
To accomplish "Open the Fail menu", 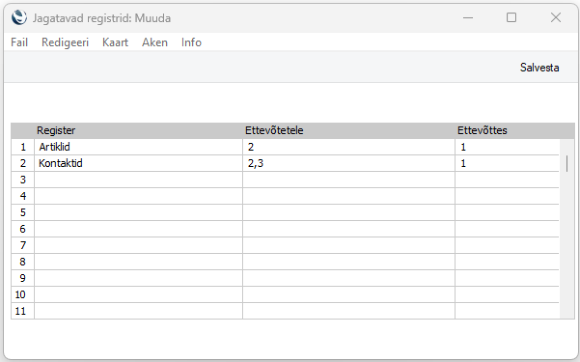I will point(19,43).
